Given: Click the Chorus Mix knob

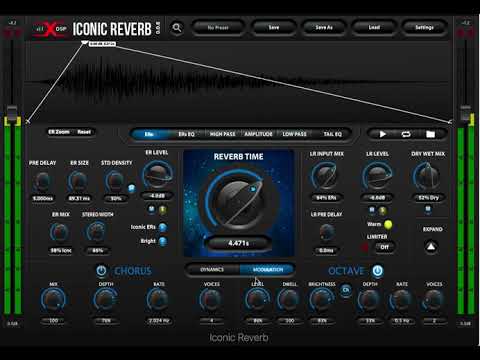Looking at the screenshot, I should click(53, 300).
